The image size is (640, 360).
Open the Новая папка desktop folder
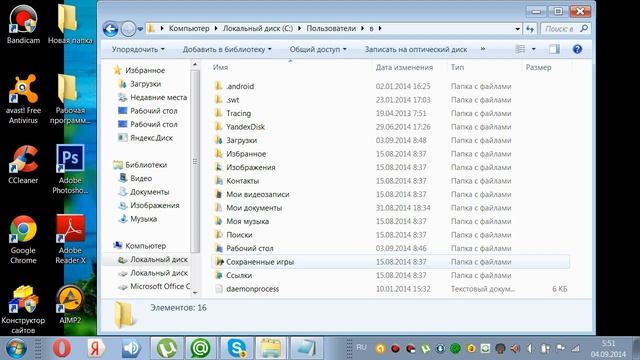(70, 24)
